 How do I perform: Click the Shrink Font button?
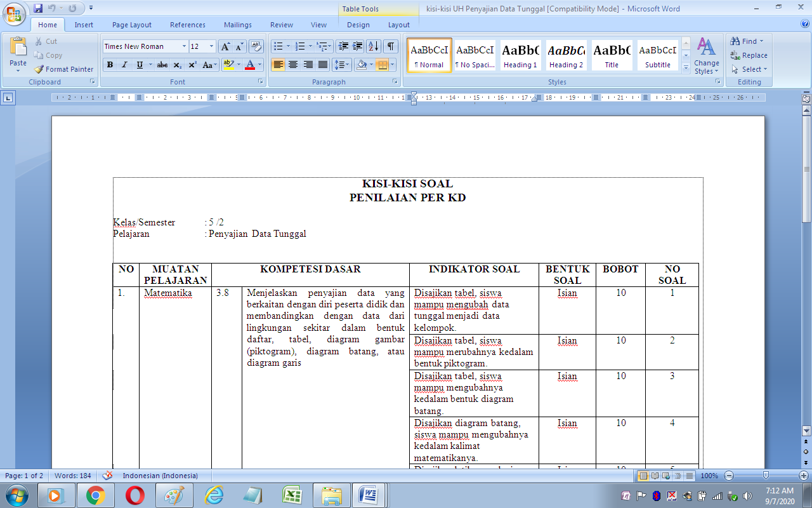click(239, 46)
